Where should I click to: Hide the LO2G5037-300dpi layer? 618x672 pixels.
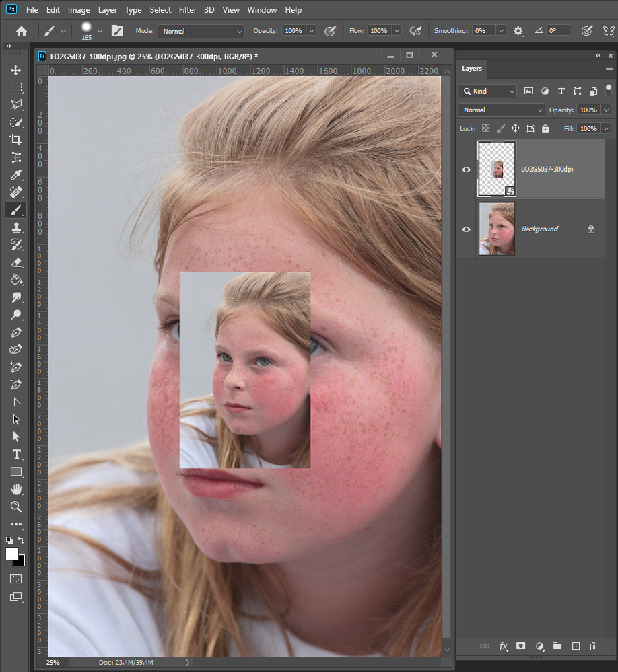click(x=466, y=170)
